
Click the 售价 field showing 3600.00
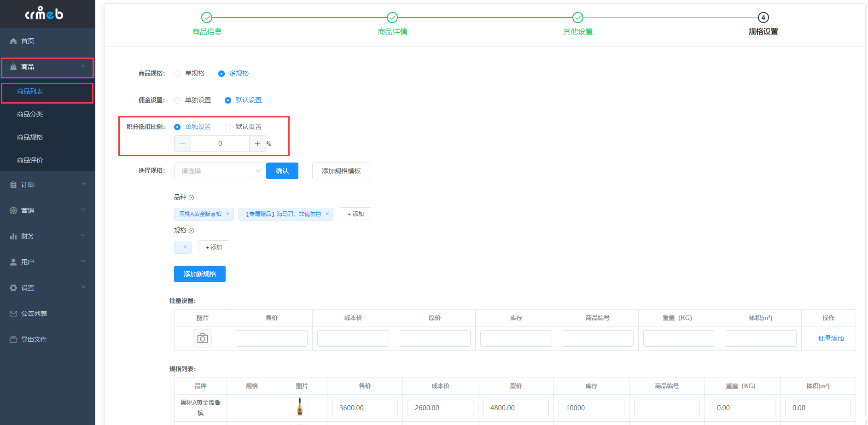click(x=364, y=408)
